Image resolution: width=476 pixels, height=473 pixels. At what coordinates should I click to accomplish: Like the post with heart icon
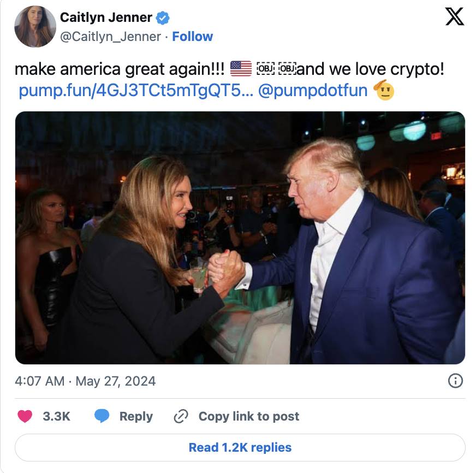(x=25, y=416)
